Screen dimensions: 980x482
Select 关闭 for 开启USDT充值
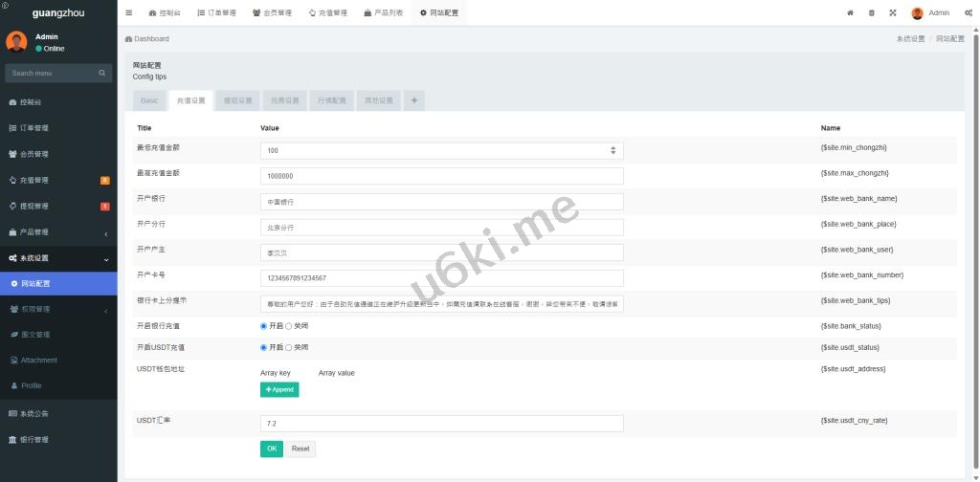point(289,347)
